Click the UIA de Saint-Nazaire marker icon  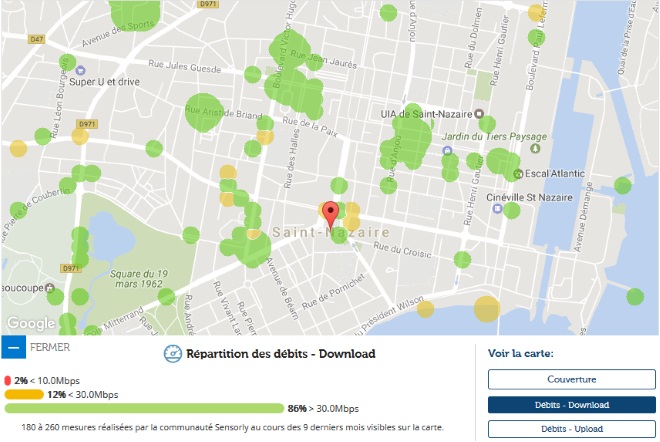coord(479,114)
